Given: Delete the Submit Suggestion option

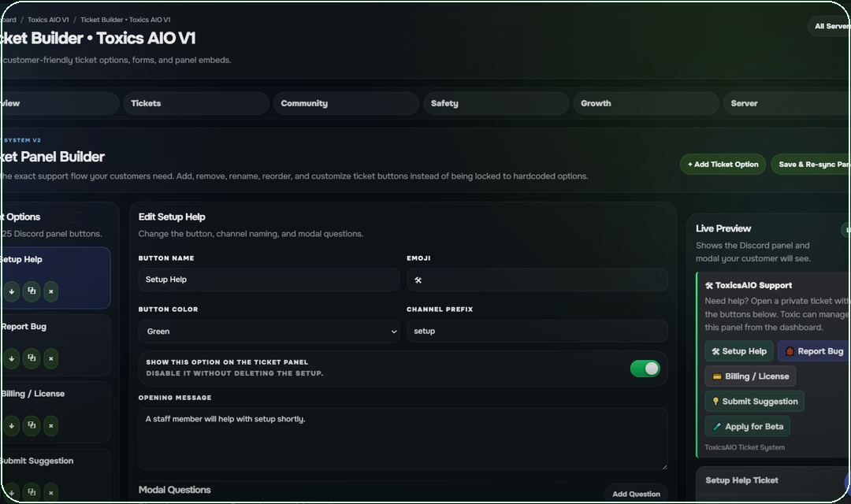Looking at the screenshot, I should 51,493.
